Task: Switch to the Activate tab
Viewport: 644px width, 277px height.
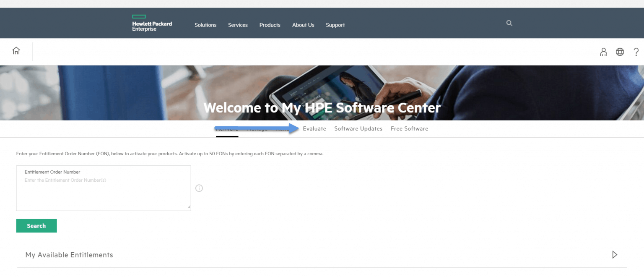Action: pyautogui.click(x=227, y=128)
